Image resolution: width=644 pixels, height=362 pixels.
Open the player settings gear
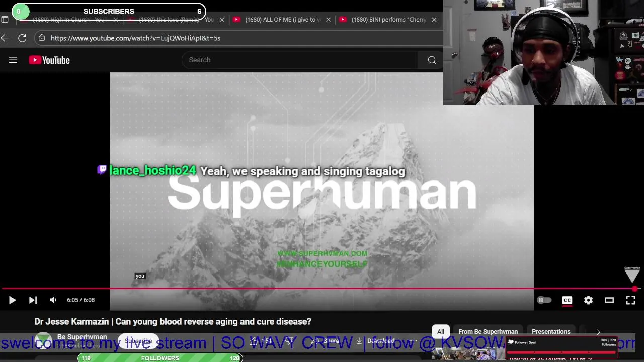coord(588,300)
